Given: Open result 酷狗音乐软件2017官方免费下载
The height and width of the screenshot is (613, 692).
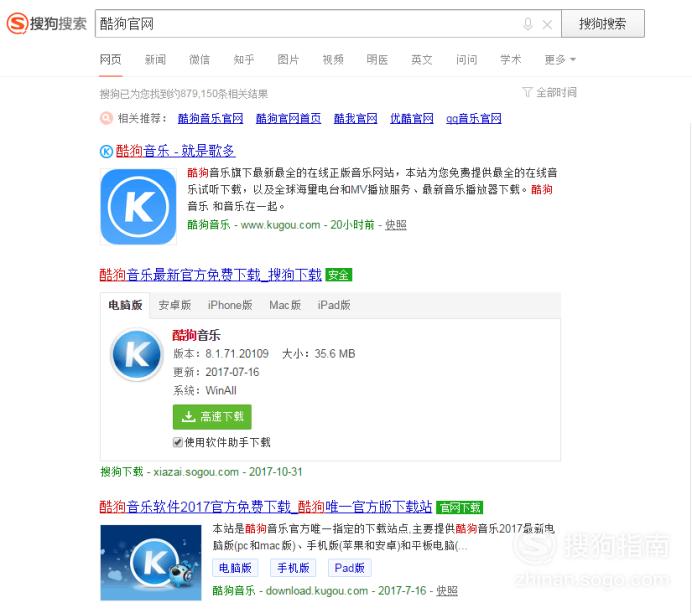Looking at the screenshot, I should [266, 507].
